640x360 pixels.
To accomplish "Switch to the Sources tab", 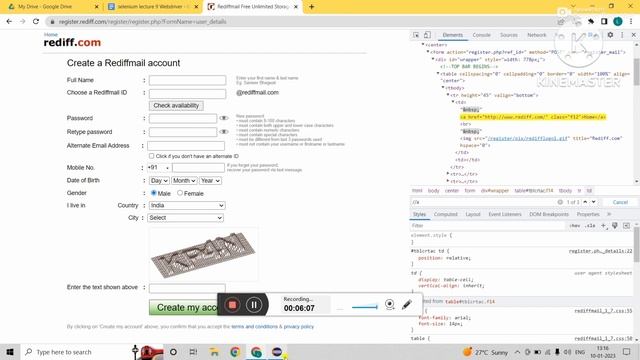I will 509,35.
